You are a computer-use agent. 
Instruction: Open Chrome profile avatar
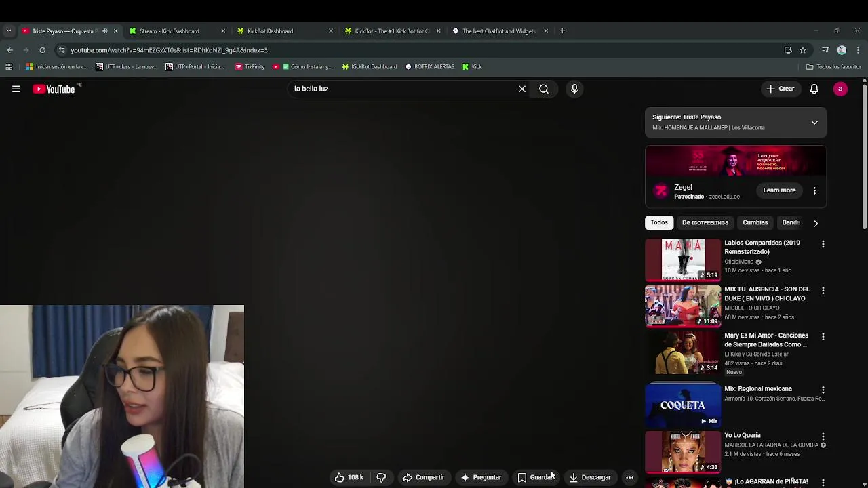click(842, 50)
